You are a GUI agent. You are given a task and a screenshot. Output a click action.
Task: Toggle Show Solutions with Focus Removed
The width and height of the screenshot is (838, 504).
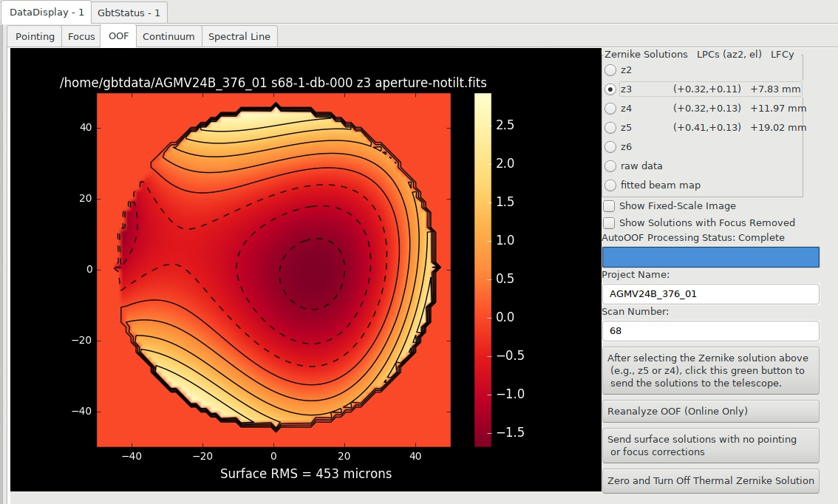pos(609,223)
